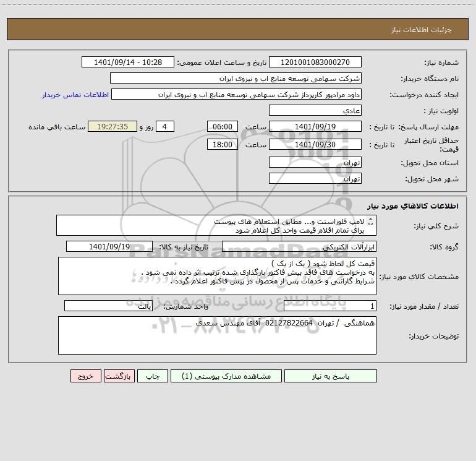Click نام دستگاه خریدار field
This screenshot has height=461, width=476.
tap(236, 78)
